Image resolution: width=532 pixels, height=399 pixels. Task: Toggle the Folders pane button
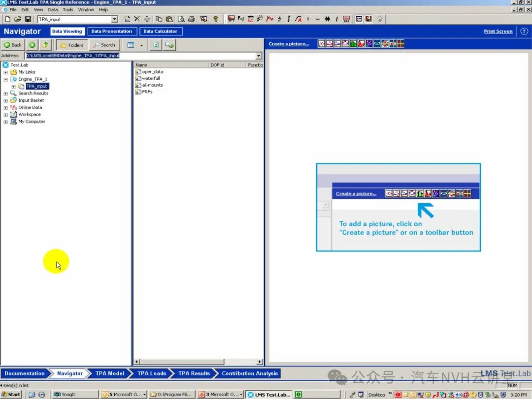[x=72, y=45]
